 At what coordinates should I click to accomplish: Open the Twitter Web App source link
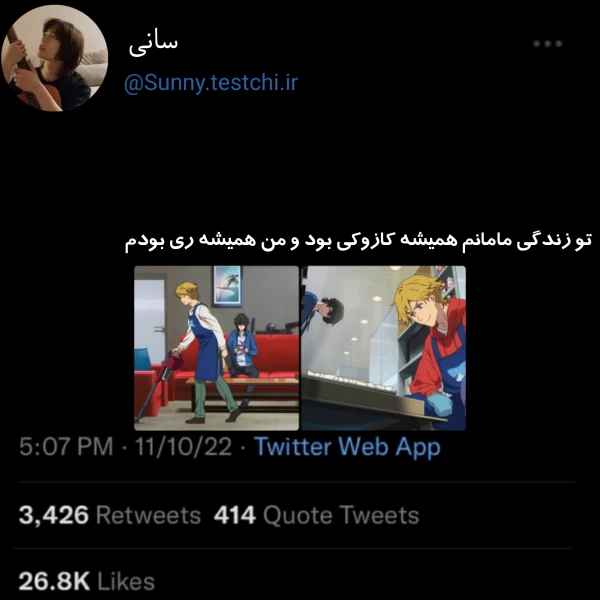point(347,447)
